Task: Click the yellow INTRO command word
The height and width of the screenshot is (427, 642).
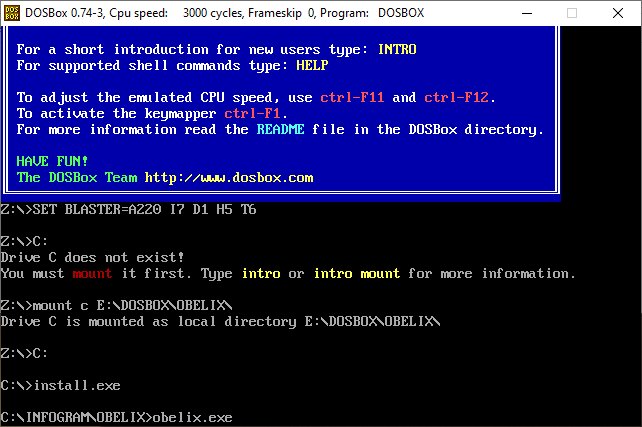Action: coord(397,49)
